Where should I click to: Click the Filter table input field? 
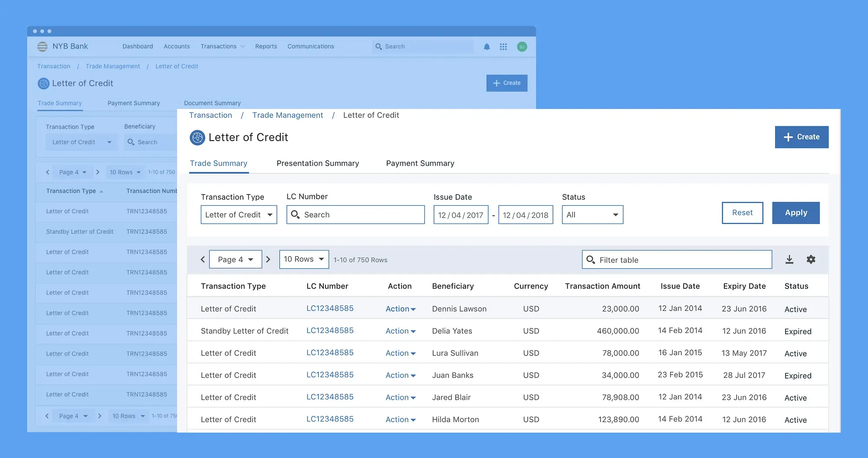pos(677,259)
